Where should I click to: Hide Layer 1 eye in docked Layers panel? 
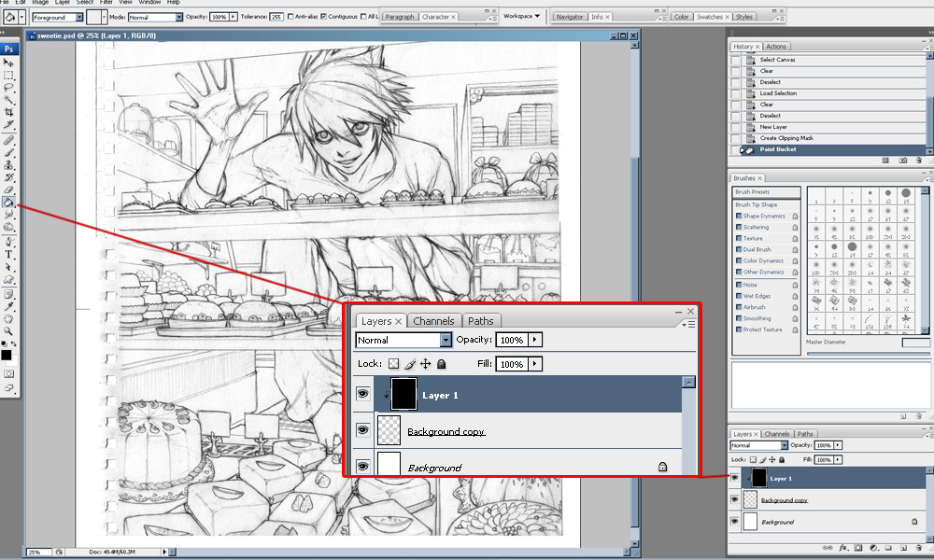coord(734,478)
